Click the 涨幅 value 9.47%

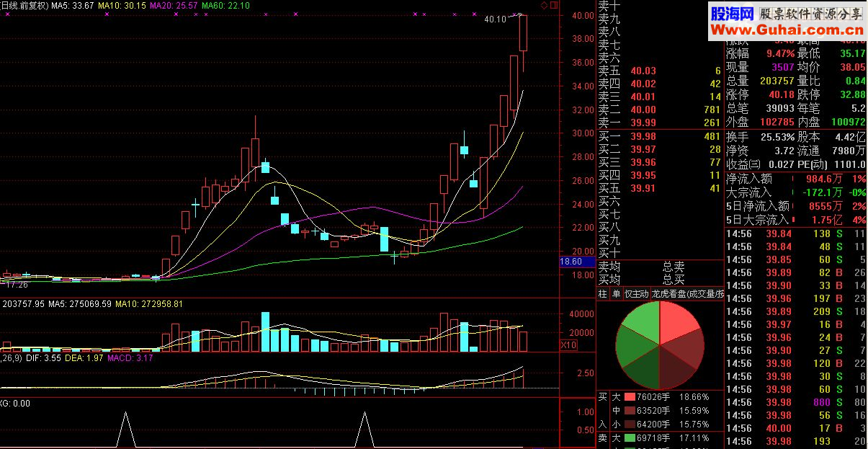(781, 53)
